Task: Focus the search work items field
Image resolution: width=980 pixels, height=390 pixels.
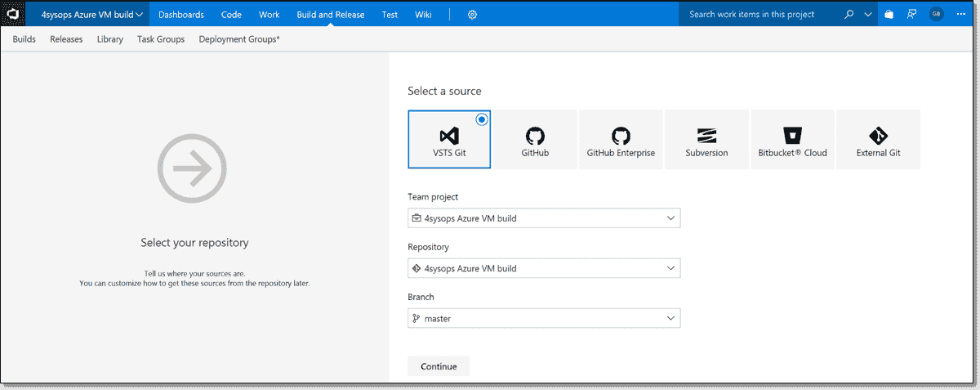Action: point(759,14)
